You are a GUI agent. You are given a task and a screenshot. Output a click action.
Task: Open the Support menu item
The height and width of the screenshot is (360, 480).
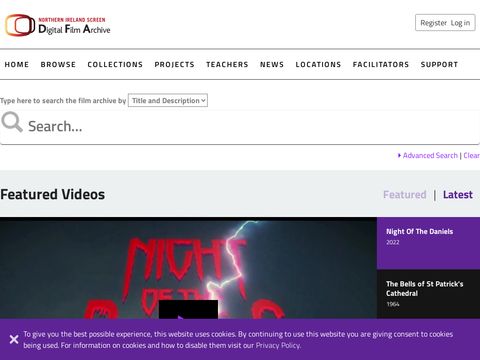point(439,64)
